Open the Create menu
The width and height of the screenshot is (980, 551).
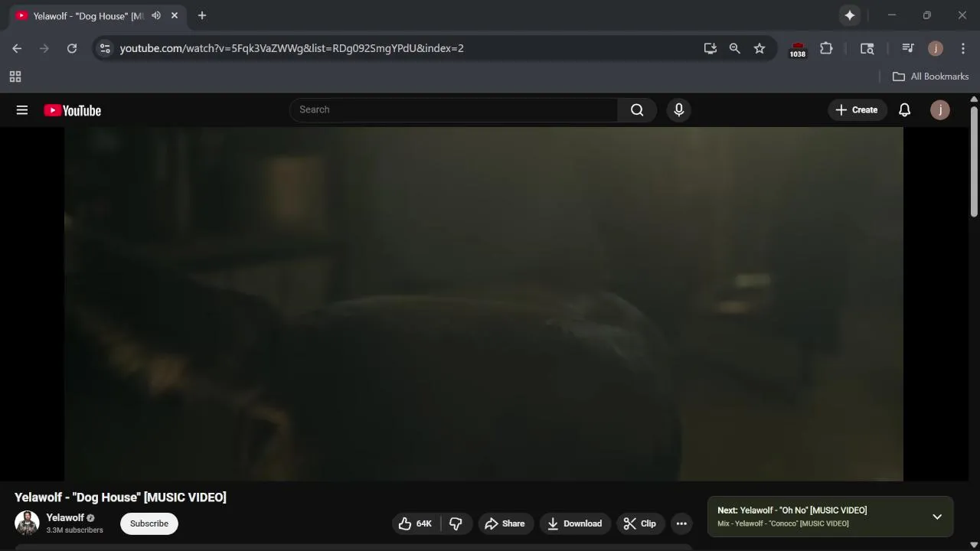(x=857, y=109)
